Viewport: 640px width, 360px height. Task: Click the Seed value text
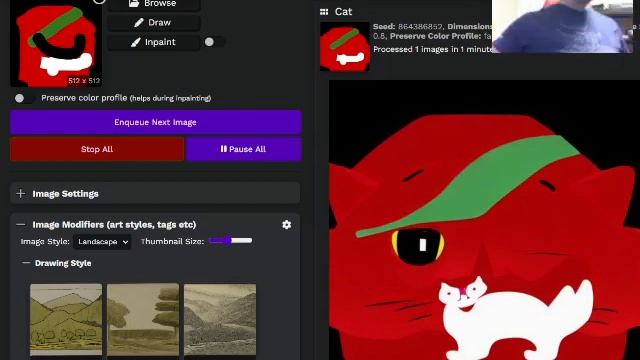tap(420, 27)
